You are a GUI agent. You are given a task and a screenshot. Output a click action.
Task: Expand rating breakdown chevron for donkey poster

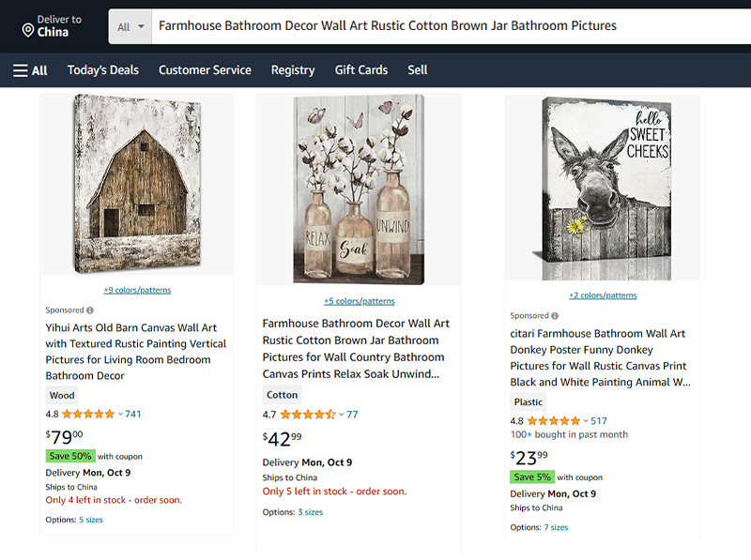click(x=586, y=421)
